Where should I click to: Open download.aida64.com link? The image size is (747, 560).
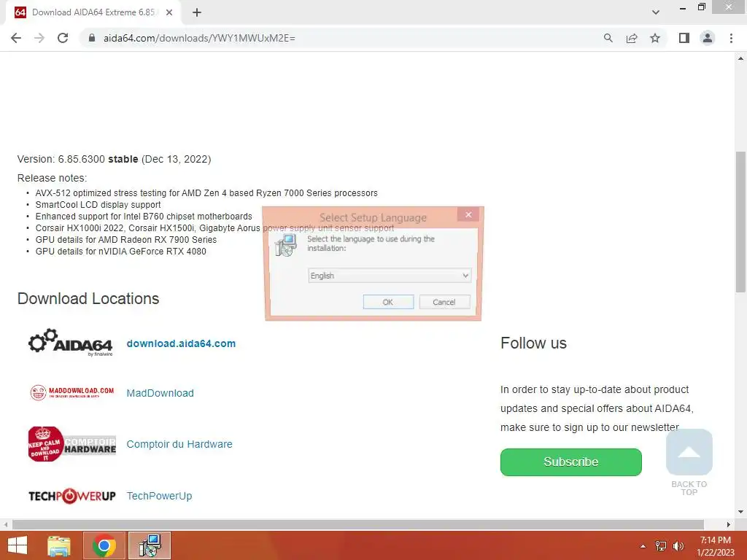coord(181,343)
